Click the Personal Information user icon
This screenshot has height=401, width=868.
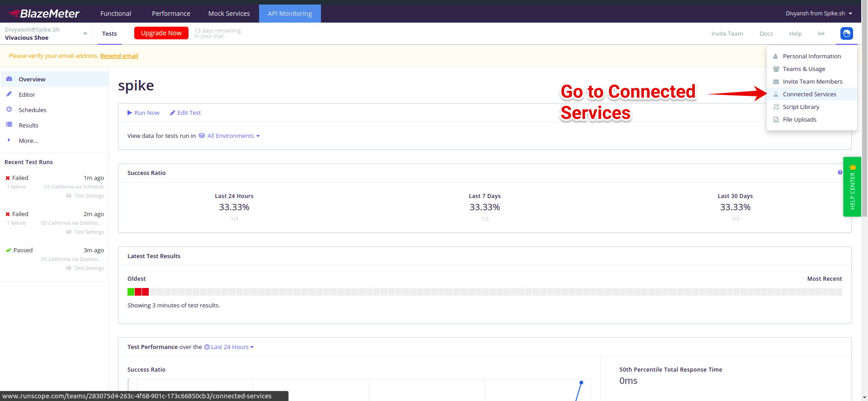[x=776, y=56]
